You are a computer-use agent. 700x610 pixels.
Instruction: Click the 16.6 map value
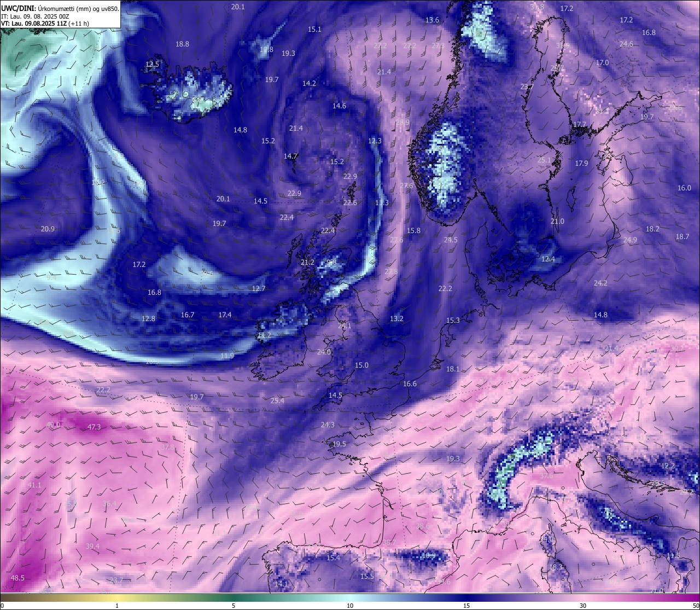coord(410,384)
